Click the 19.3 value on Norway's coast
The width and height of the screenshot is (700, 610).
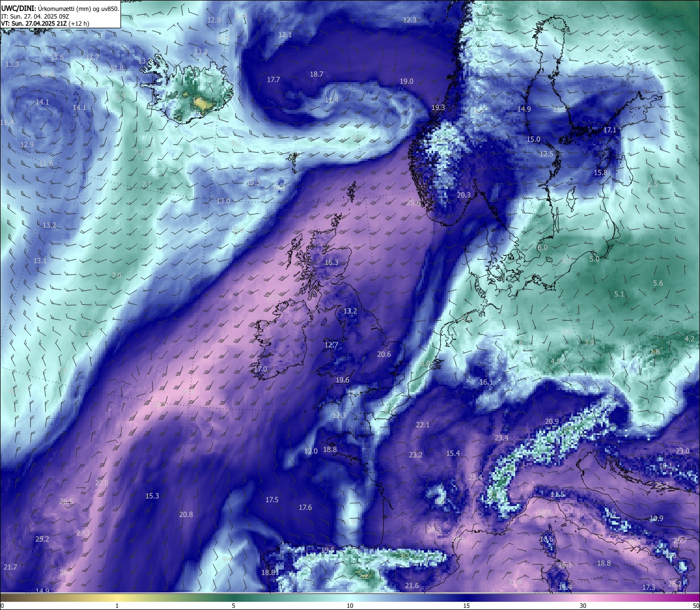tap(438, 108)
